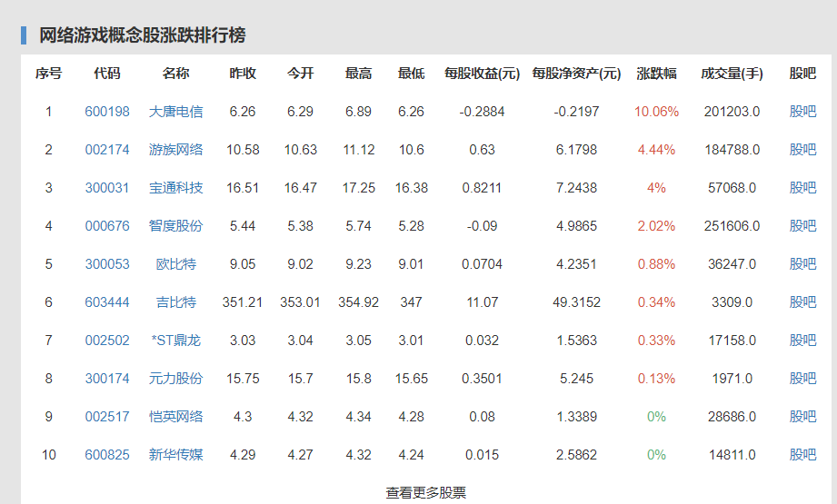This screenshot has width=837, height=504.
Task: Open 股吧 link for 智度股份 row
Action: pos(802,226)
